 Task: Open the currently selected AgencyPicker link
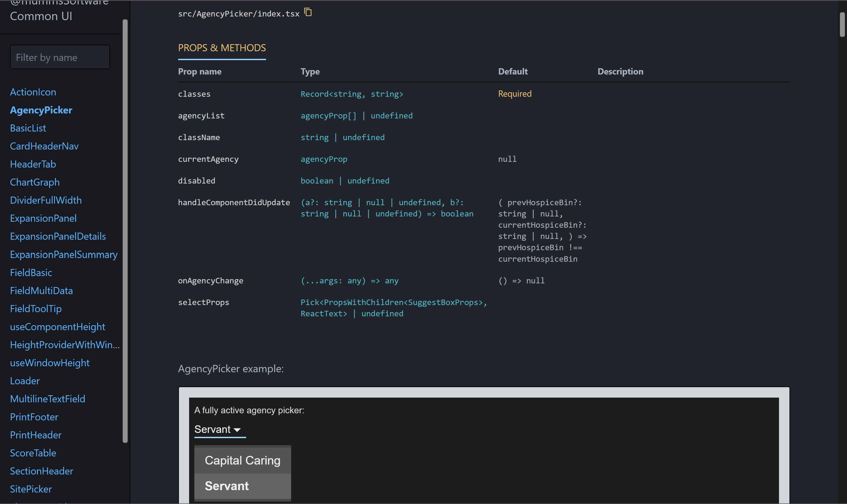tap(41, 110)
